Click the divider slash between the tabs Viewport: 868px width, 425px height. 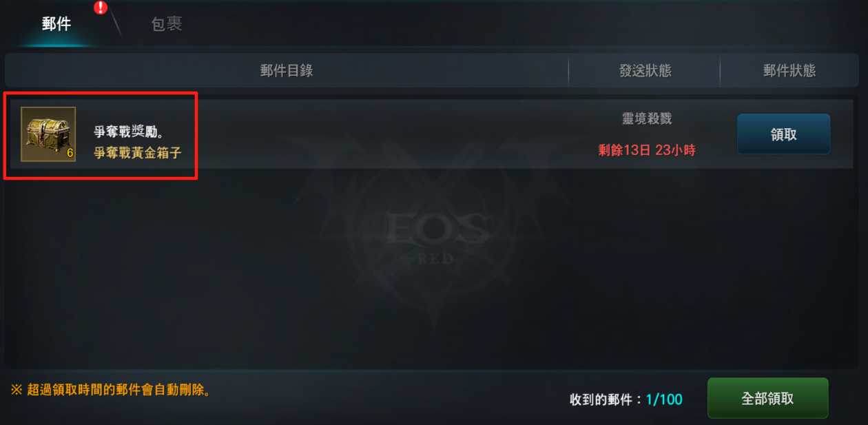[116, 24]
